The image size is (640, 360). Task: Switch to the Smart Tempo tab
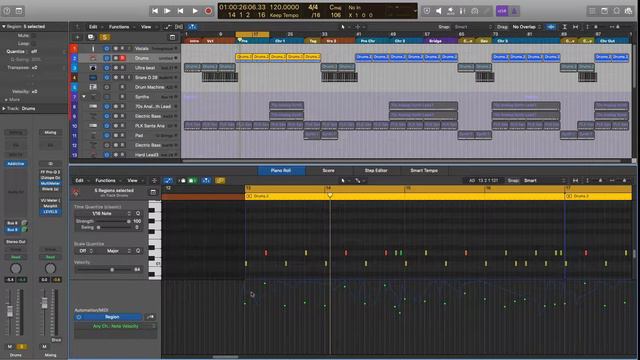(424, 171)
